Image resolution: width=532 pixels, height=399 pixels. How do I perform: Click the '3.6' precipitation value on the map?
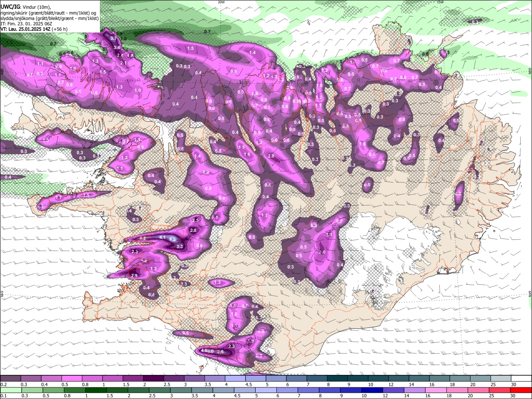tap(221, 352)
